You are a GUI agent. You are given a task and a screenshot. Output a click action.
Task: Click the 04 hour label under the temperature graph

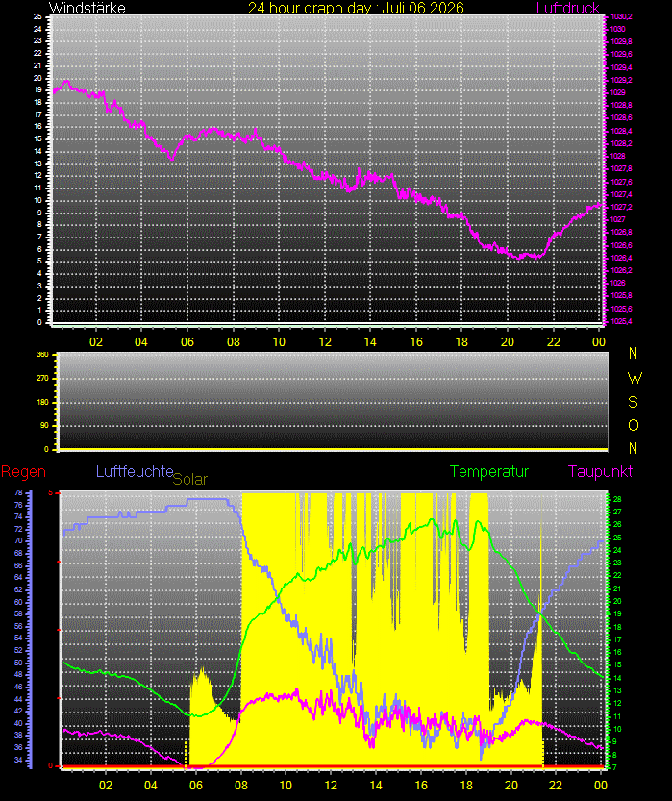(x=151, y=786)
